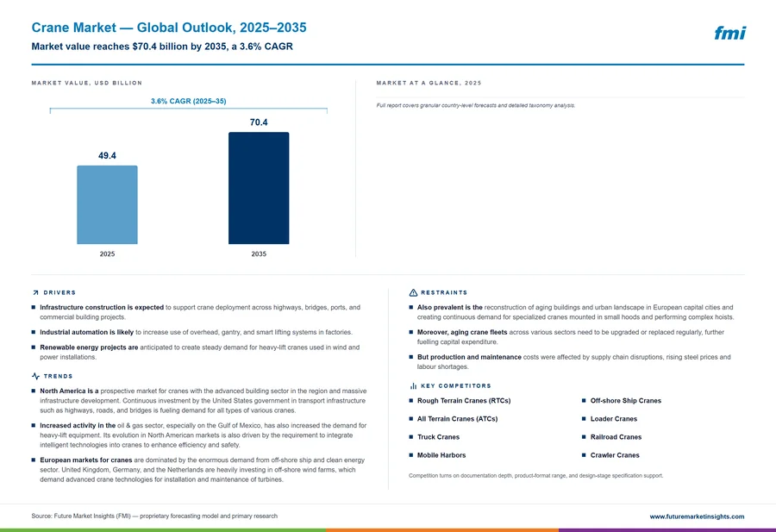The image size is (776, 532).
Task: Click the Source: Future Market Insights line
Action: [x=154, y=516]
